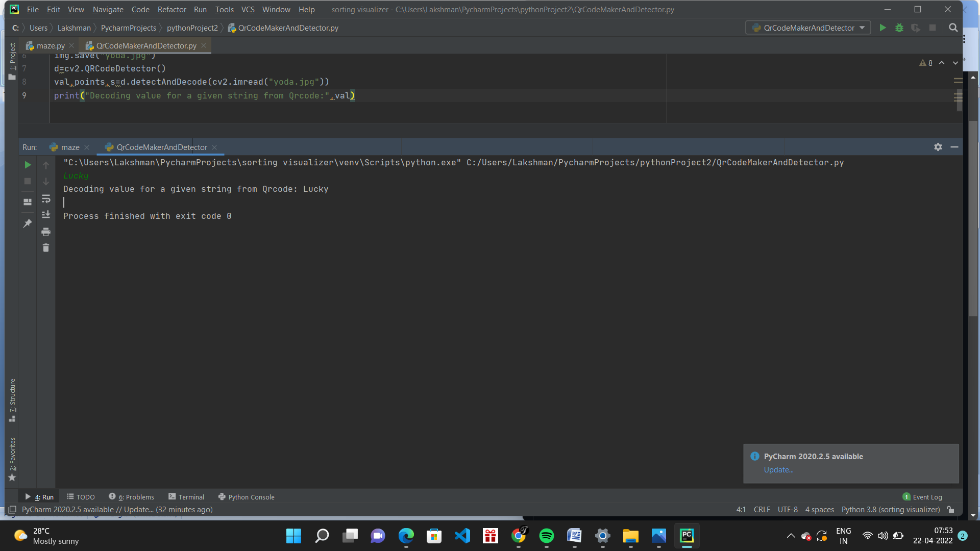
Task: Click the print output icon
Action: [x=46, y=232]
